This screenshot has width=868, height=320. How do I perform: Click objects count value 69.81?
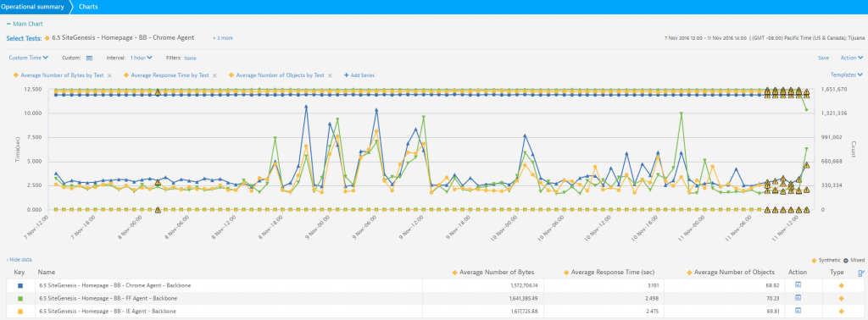click(772, 312)
